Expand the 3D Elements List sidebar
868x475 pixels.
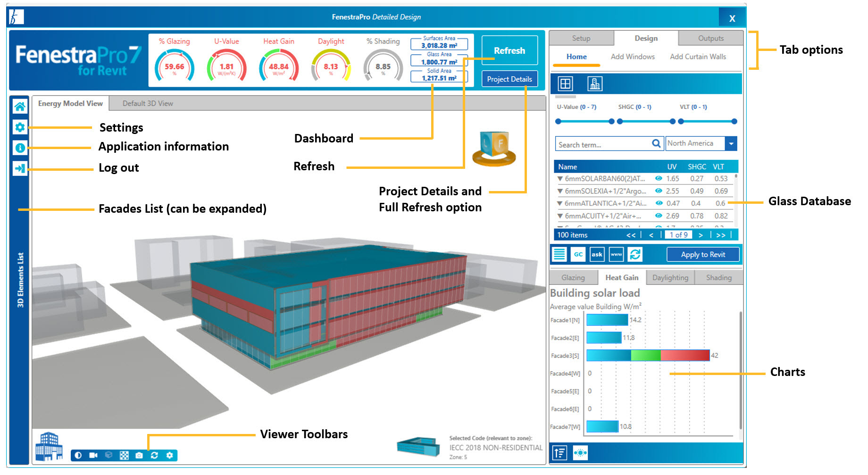pos(20,280)
